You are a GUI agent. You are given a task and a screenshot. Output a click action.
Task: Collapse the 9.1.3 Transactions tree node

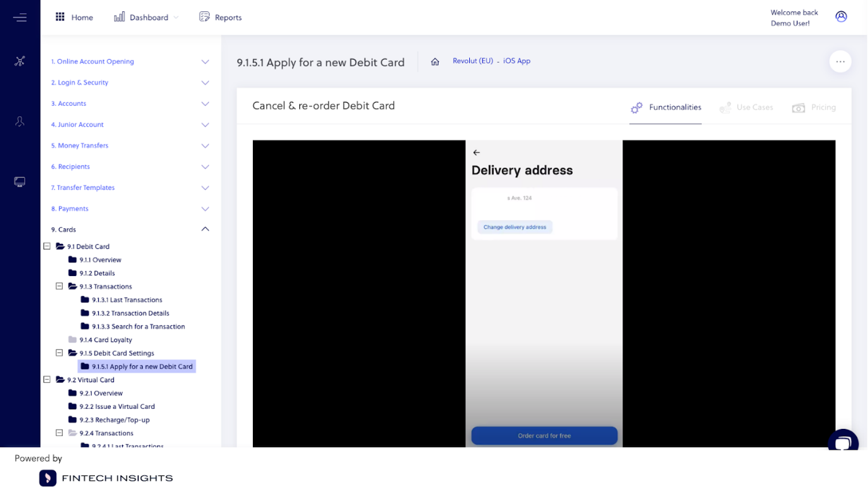click(x=59, y=287)
